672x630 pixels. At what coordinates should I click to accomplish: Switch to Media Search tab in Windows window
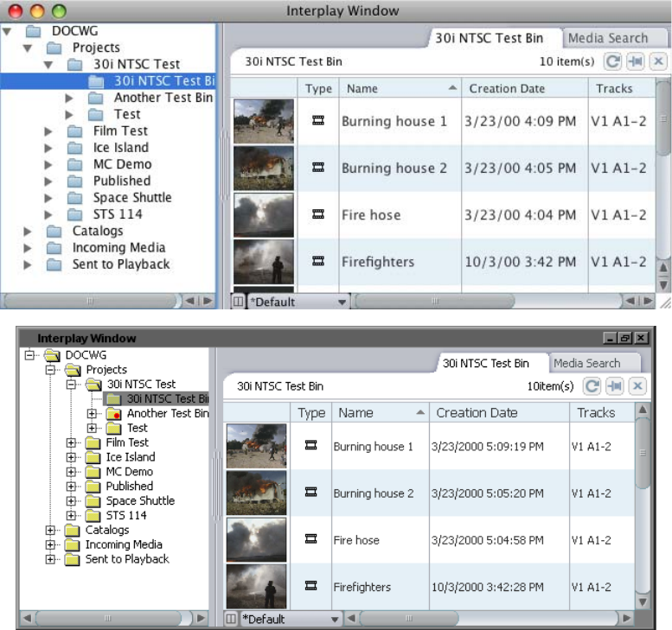click(x=593, y=363)
